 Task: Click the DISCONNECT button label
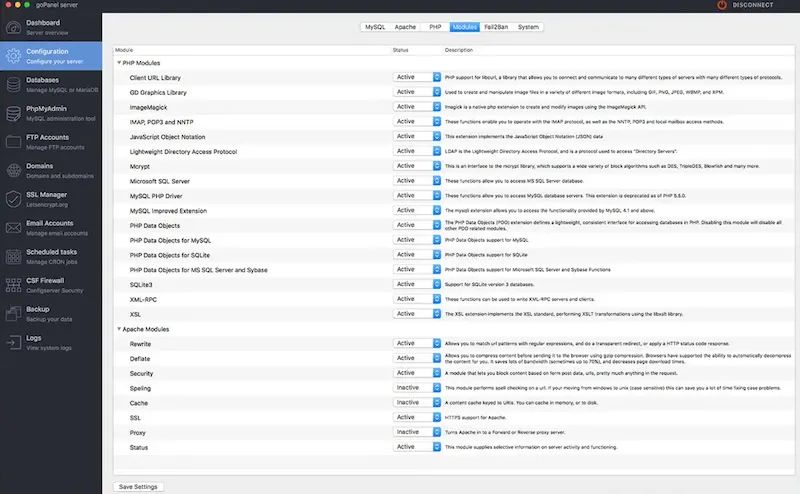753,5
